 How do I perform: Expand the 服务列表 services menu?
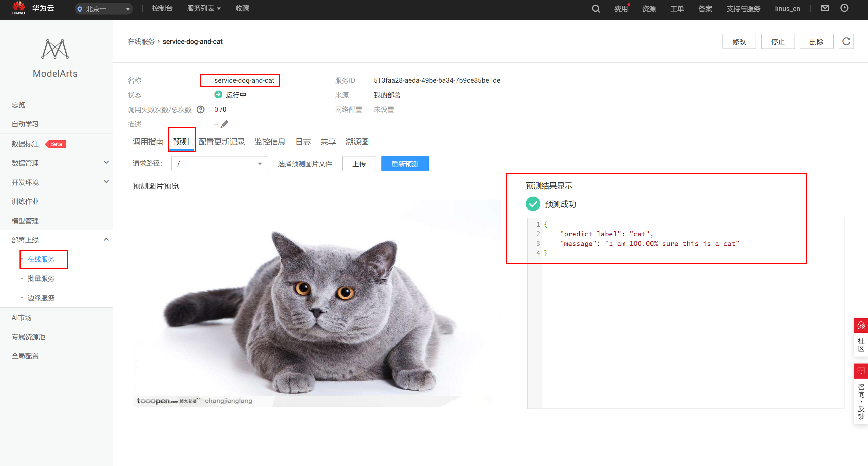(204, 8)
